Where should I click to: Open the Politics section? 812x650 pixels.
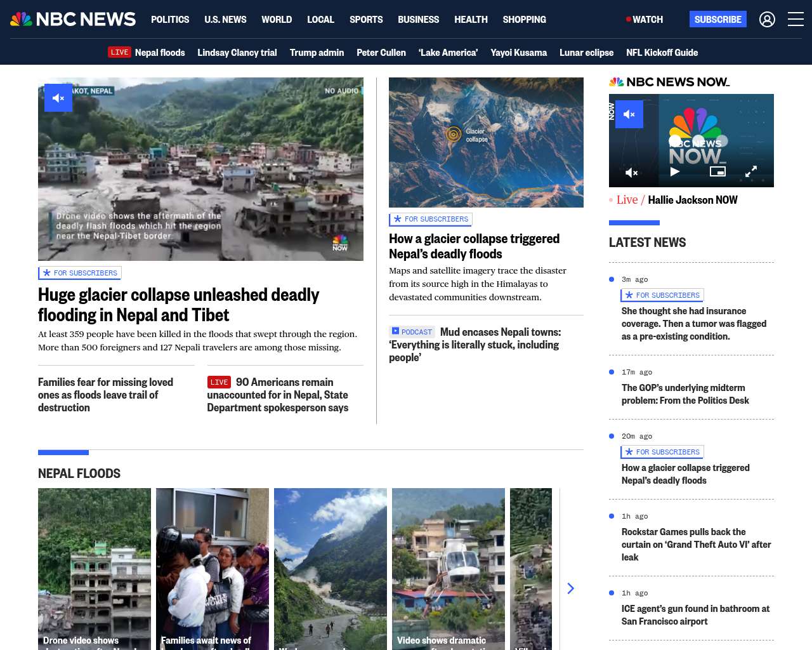170,20
